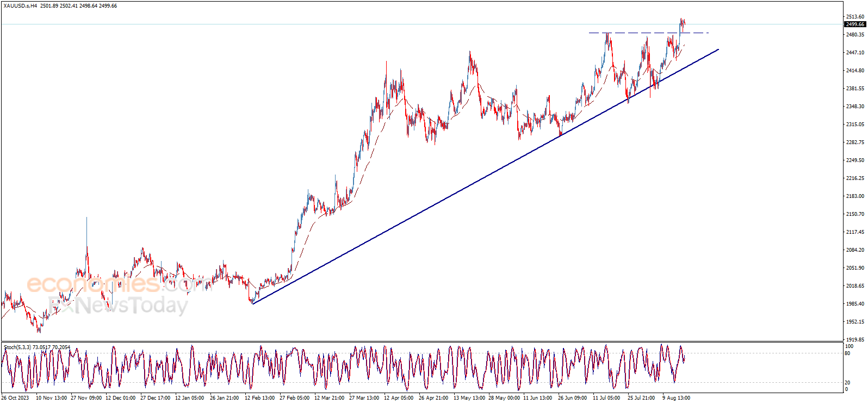The height and width of the screenshot is (404, 868).
Task: Click the 25 Jul 21:00 time label
Action: (x=641, y=398)
